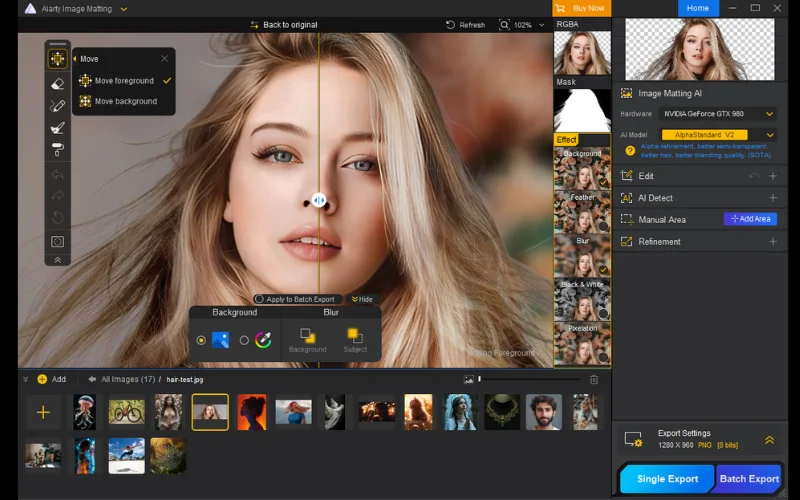This screenshot has height=500, width=800.
Task: Click the delete trash icon above the thumbnails
Action: pos(594,379)
